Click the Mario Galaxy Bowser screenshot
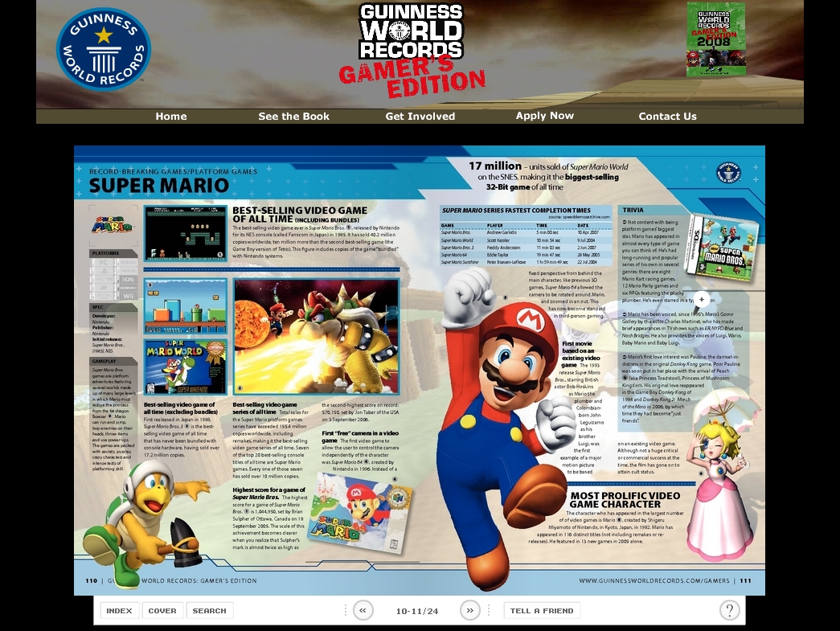This screenshot has height=631, width=840. (x=317, y=337)
